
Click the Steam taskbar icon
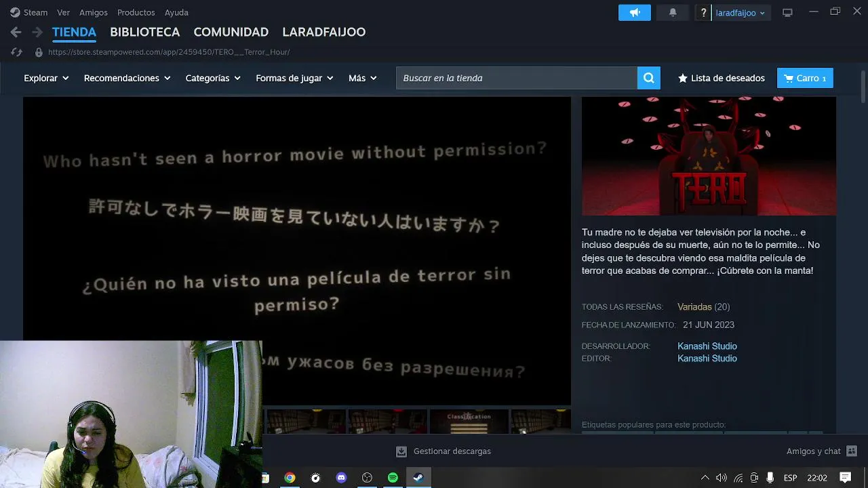point(418,478)
